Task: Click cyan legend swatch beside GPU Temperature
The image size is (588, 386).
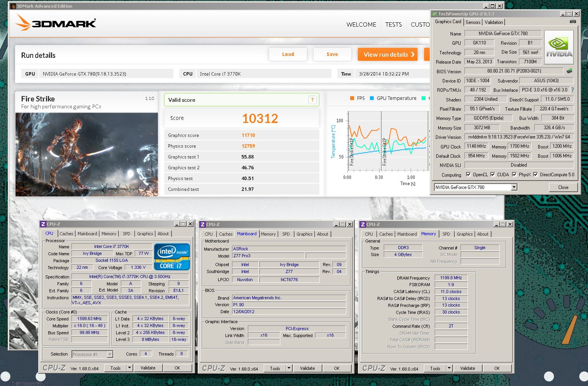Action: [424, 98]
